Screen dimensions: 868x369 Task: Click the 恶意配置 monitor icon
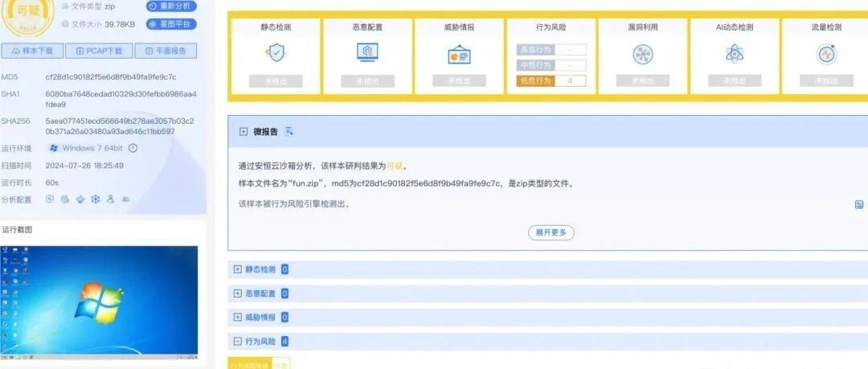tap(367, 52)
